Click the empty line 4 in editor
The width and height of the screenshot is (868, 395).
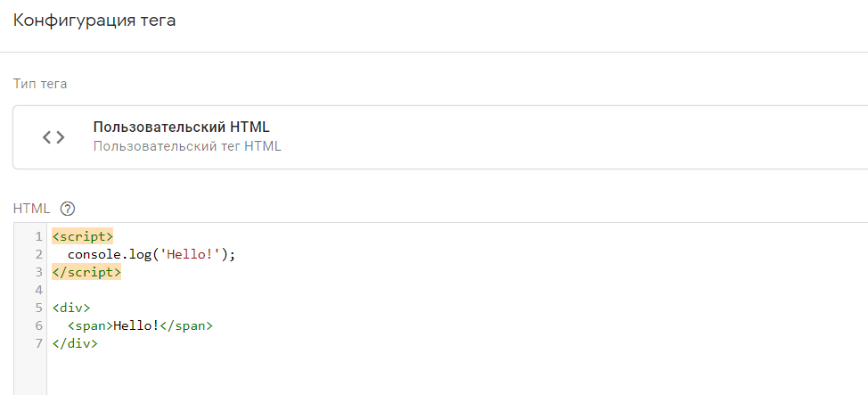(x=267, y=290)
